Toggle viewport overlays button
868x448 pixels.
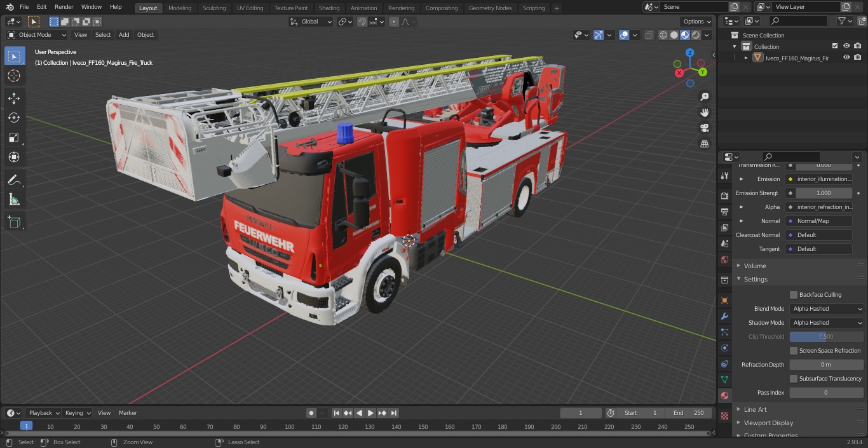[x=624, y=35]
